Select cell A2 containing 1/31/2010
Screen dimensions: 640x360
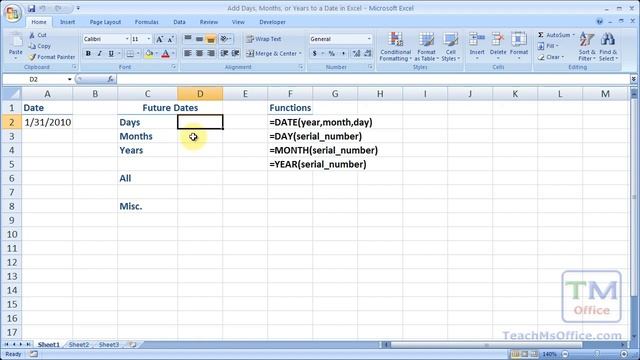click(47, 122)
